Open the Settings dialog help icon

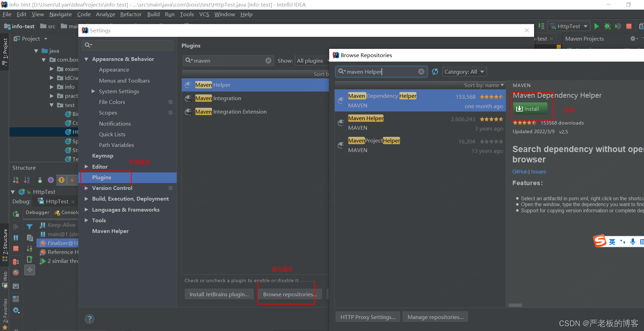(x=89, y=319)
